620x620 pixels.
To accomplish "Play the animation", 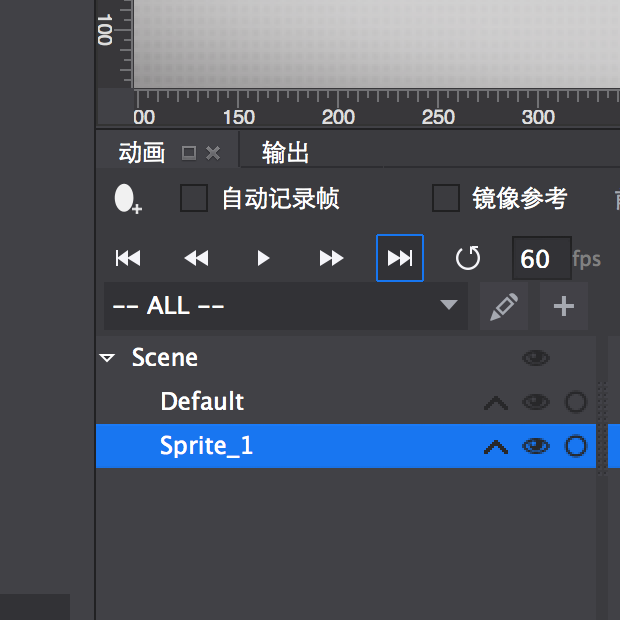I will tap(263, 258).
